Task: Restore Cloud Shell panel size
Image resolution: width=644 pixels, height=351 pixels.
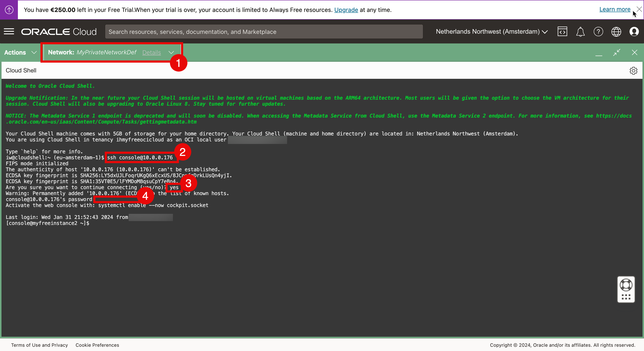Action: (x=617, y=52)
